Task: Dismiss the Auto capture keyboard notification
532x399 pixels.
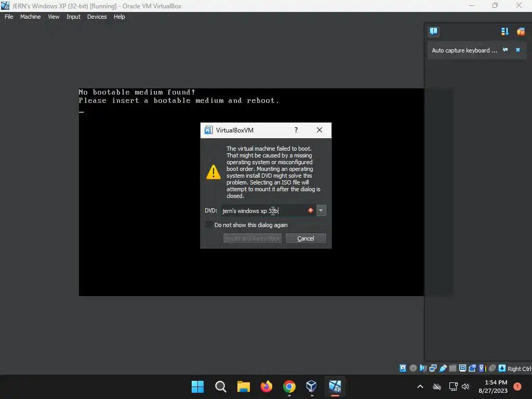Action: (x=518, y=50)
